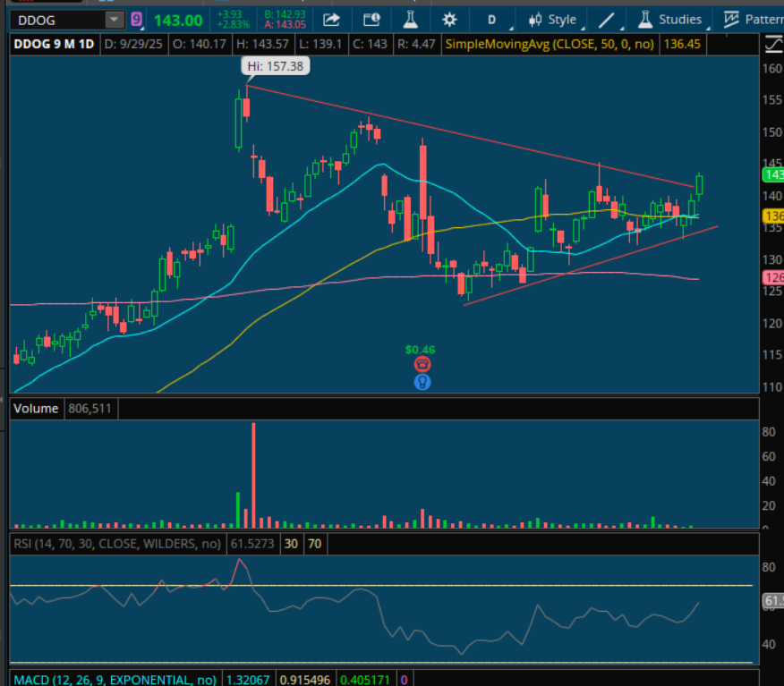Click the B: 142.93 bid value
784x686 pixels.
[285, 14]
